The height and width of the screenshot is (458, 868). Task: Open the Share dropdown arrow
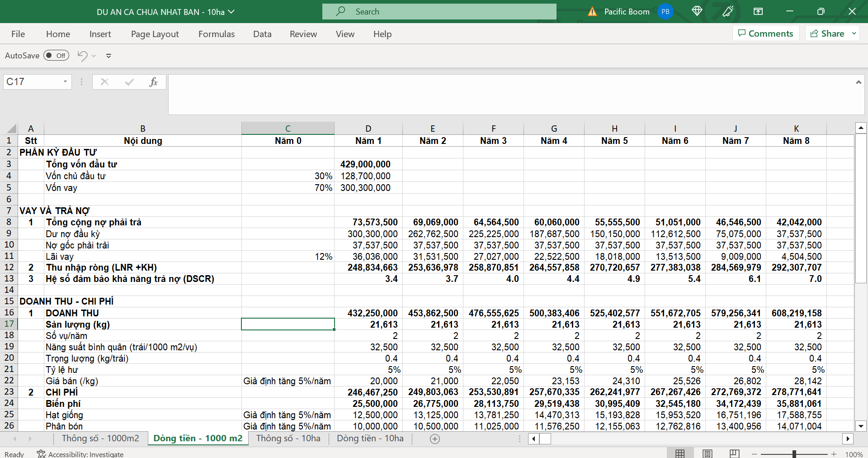pos(854,33)
